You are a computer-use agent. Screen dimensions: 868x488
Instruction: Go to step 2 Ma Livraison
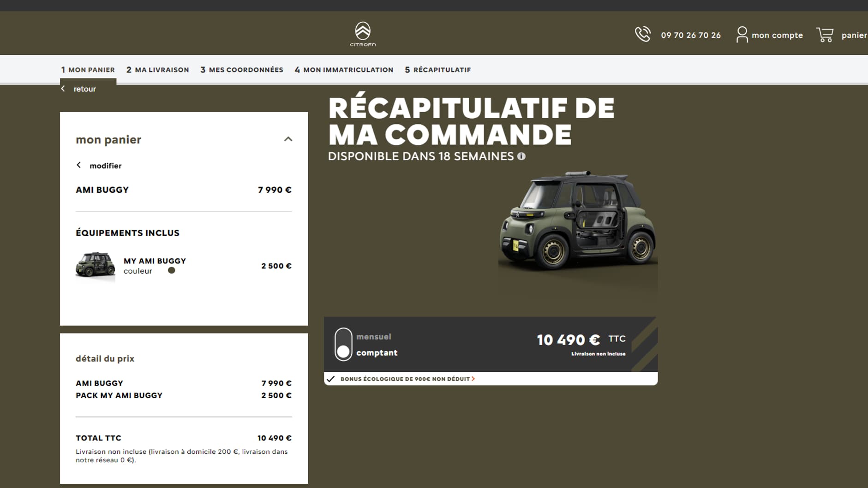pyautogui.click(x=157, y=70)
